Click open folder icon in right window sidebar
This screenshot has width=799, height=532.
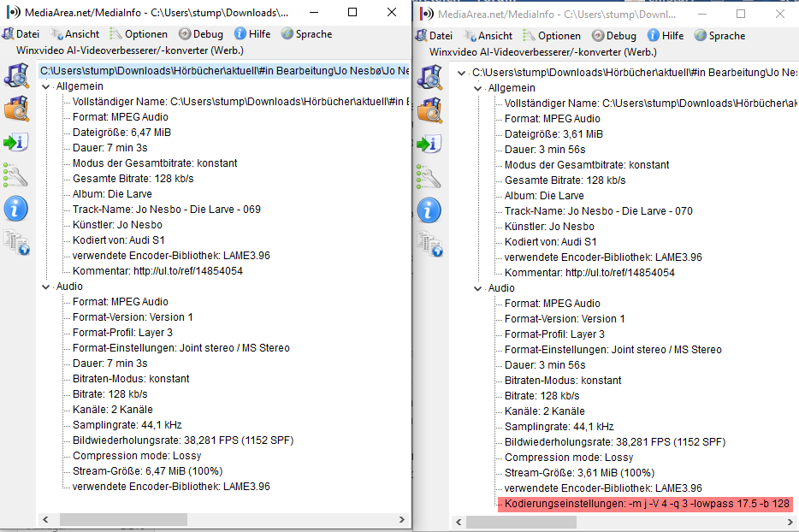(430, 110)
